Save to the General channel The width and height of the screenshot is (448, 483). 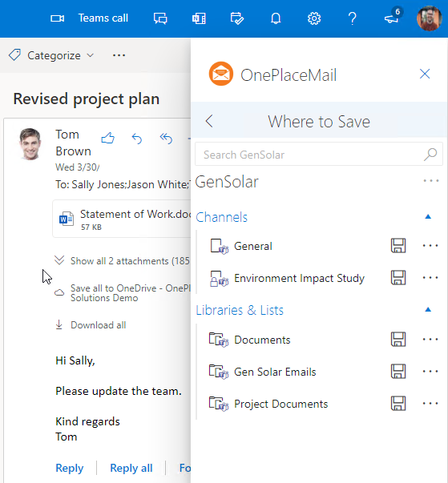point(398,245)
